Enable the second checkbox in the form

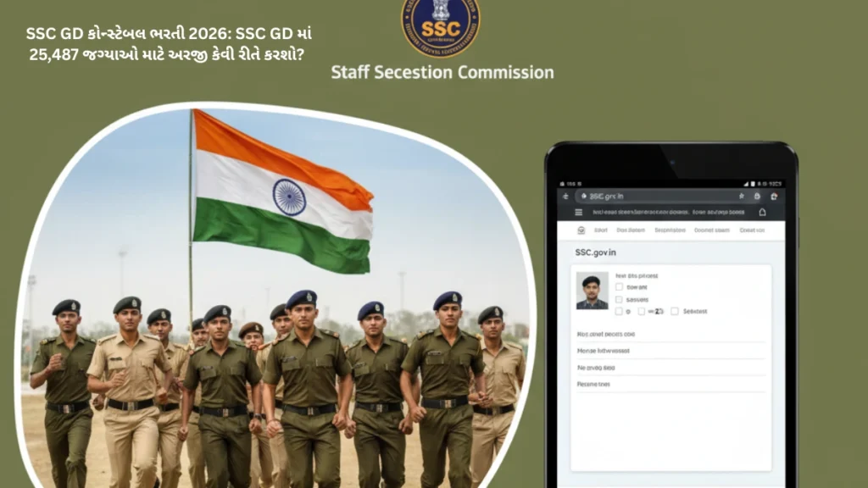tap(619, 300)
